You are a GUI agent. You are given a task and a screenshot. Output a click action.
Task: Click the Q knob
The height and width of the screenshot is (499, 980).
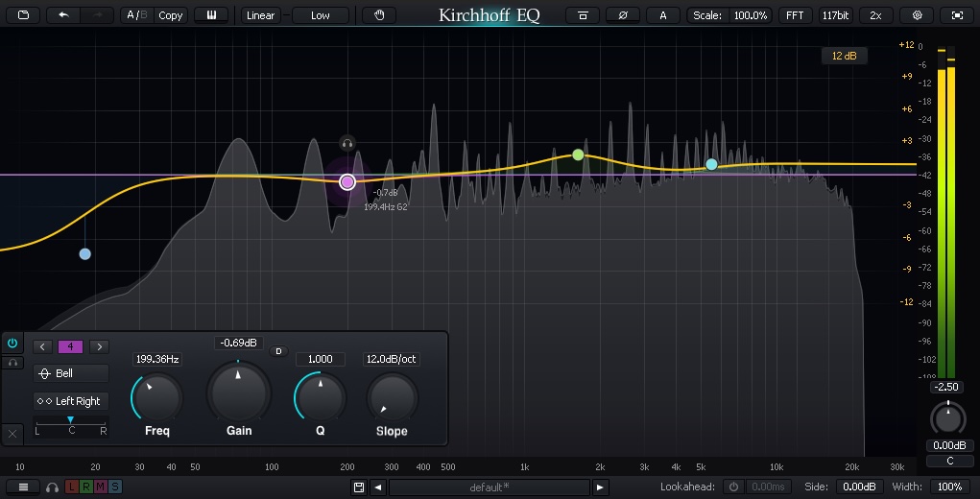(x=321, y=397)
